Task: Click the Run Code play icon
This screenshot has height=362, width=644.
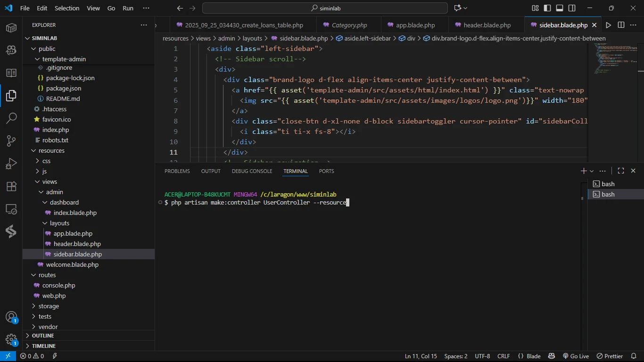Action: tap(608, 25)
